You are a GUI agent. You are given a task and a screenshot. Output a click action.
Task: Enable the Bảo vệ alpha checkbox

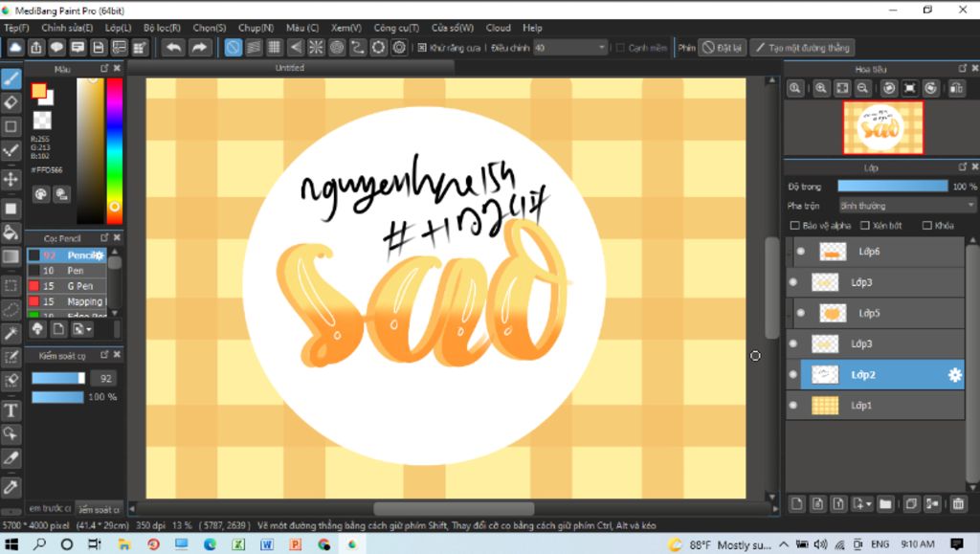tap(794, 226)
